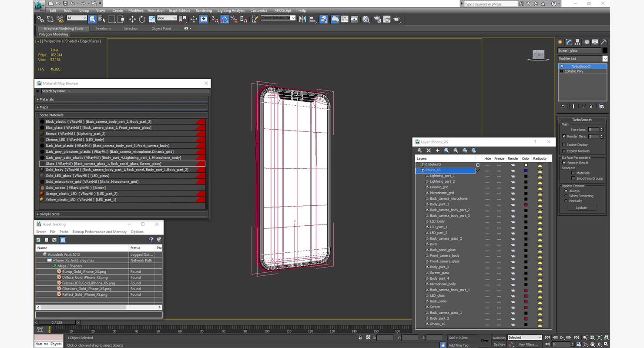This screenshot has width=644, height=348.
Task: Click Configure Modifier Sets icon
Action: [x=601, y=106]
